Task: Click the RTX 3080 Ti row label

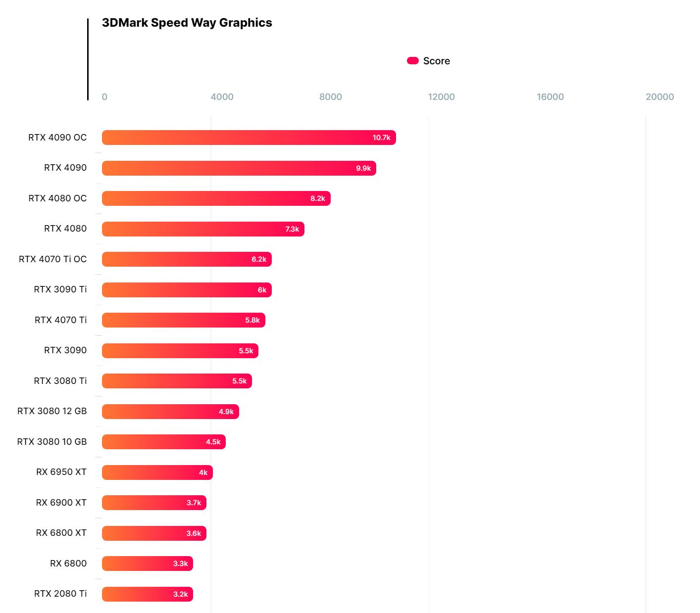Action: 60,381
